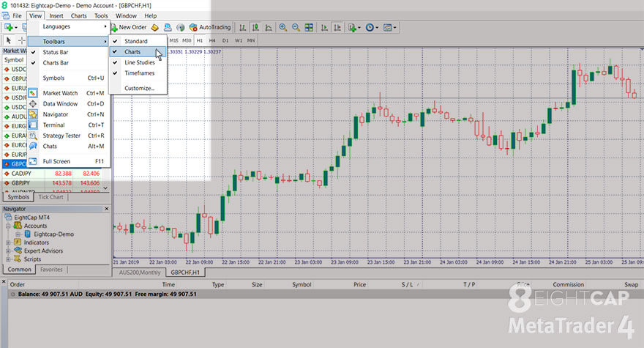This screenshot has width=644, height=348.
Task: Click the chart templates toolbar icon
Action: pos(387,27)
